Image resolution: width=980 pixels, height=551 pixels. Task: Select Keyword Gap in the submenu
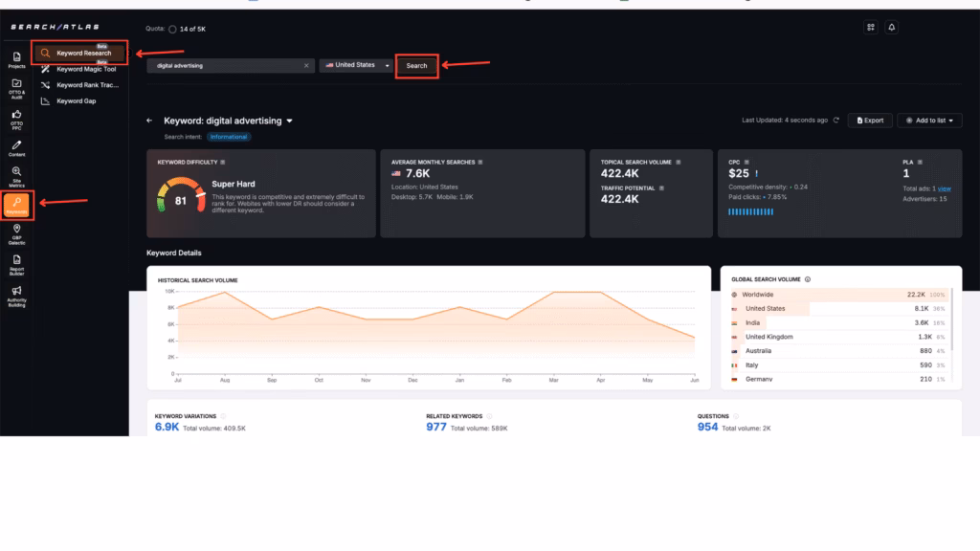click(76, 100)
